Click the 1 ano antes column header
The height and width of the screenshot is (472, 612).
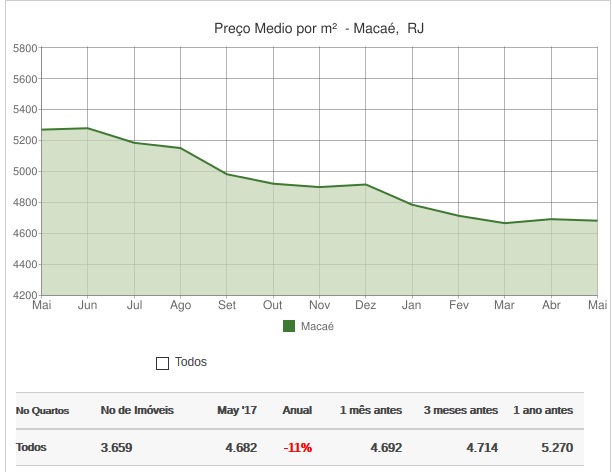543,410
